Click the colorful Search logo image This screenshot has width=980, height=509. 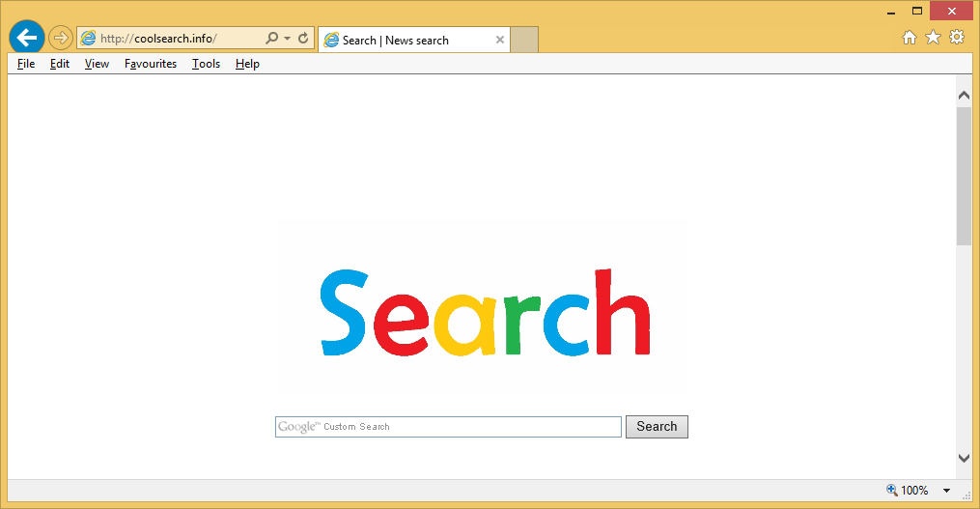pyautogui.click(x=486, y=313)
